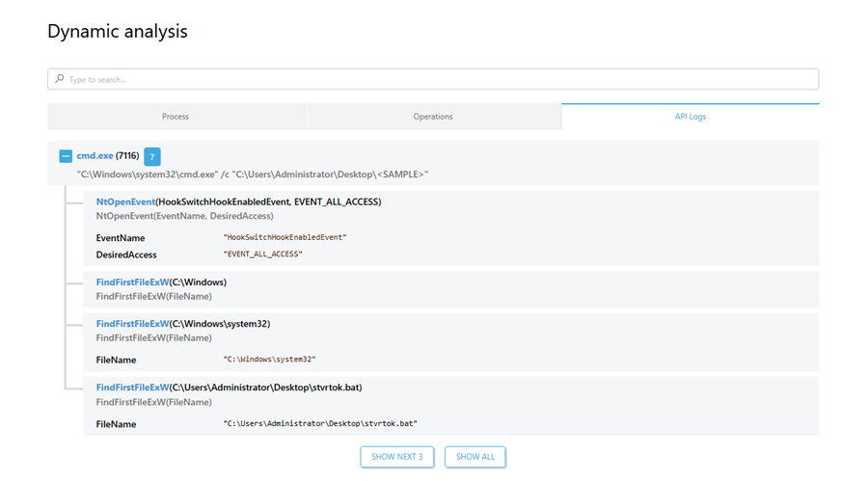
Task: Click the blue 7 count badge
Action: coord(152,156)
